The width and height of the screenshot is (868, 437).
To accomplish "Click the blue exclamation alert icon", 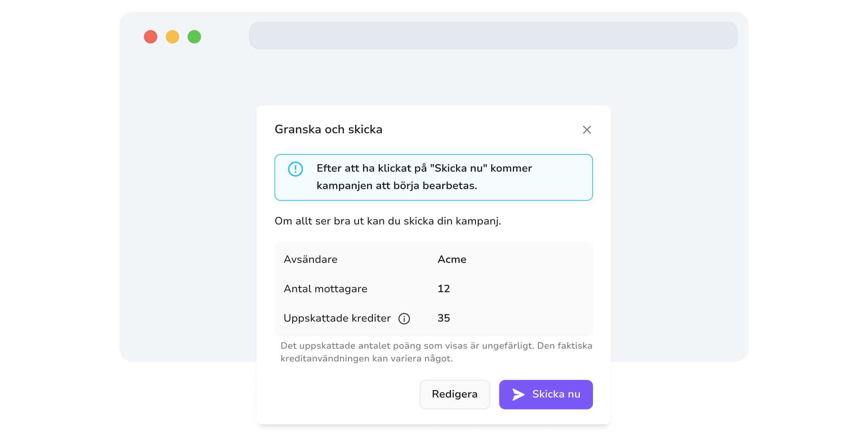I will [x=296, y=169].
